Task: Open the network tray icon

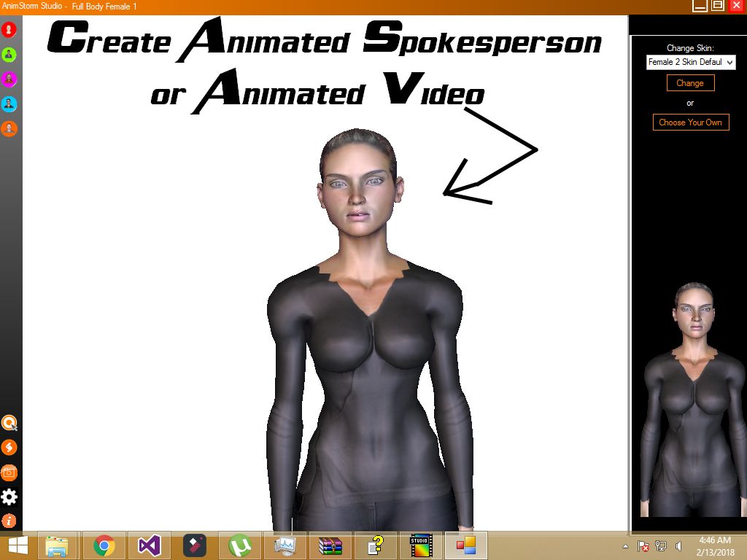Action: tap(661, 546)
